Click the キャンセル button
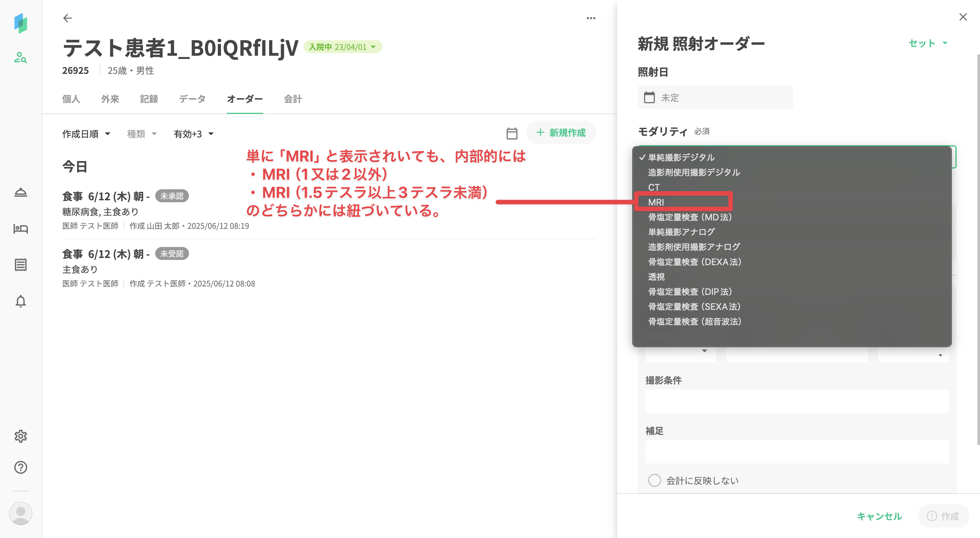Viewport: 980px width, 538px height. click(879, 516)
